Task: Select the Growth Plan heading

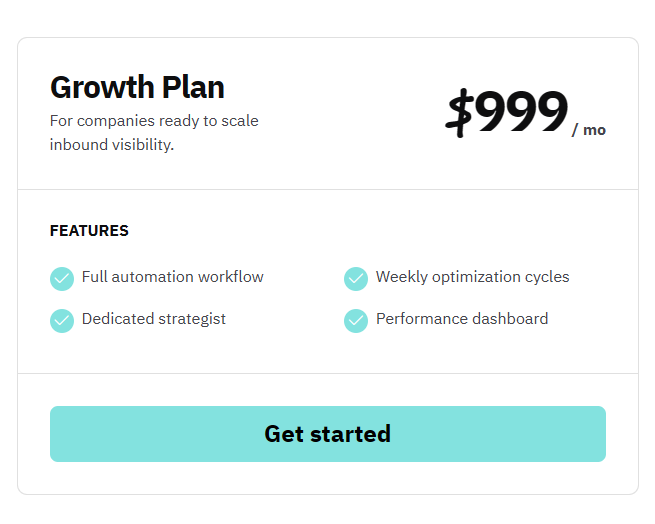Action: point(137,87)
